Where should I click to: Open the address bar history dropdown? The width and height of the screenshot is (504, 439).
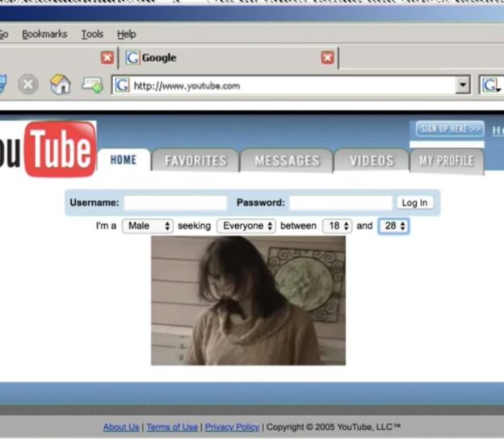point(463,86)
